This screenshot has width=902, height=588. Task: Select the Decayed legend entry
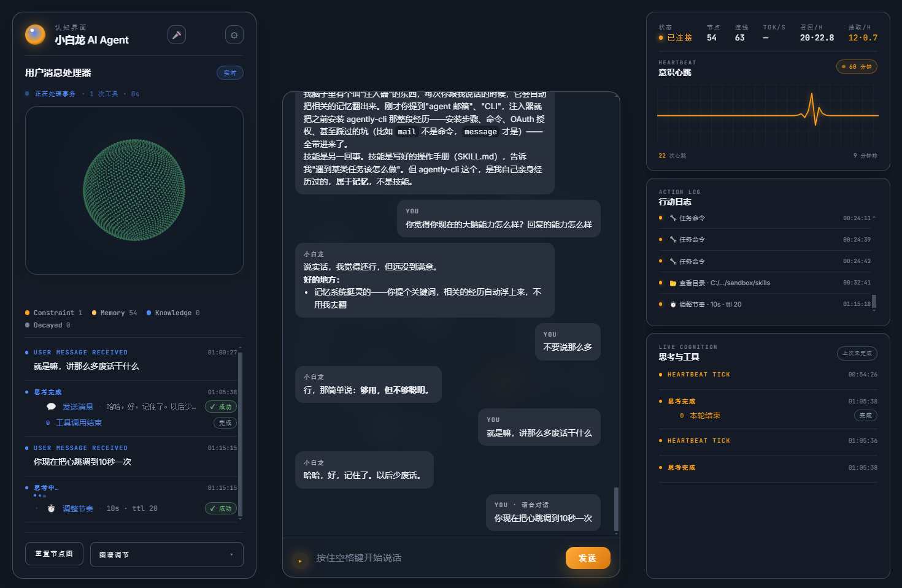pyautogui.click(x=47, y=325)
